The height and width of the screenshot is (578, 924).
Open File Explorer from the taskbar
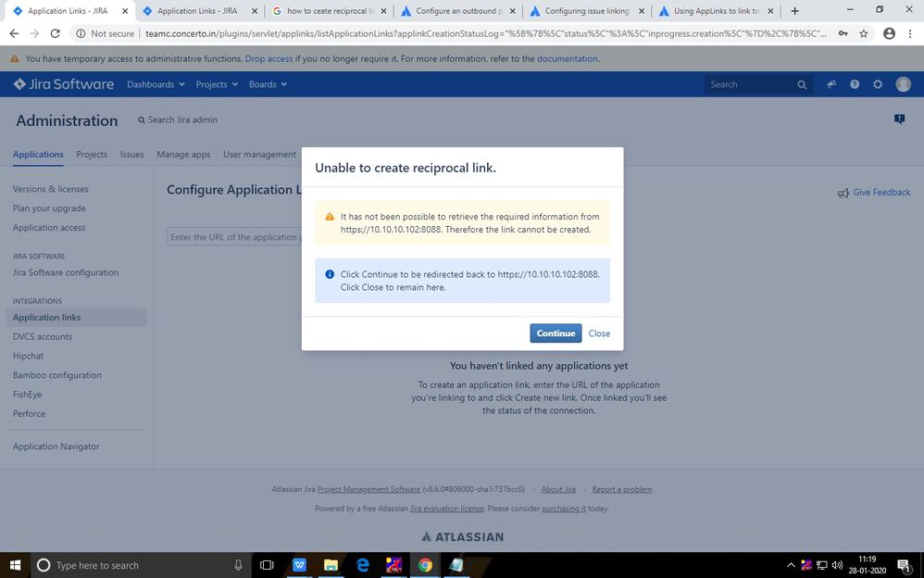(331, 565)
